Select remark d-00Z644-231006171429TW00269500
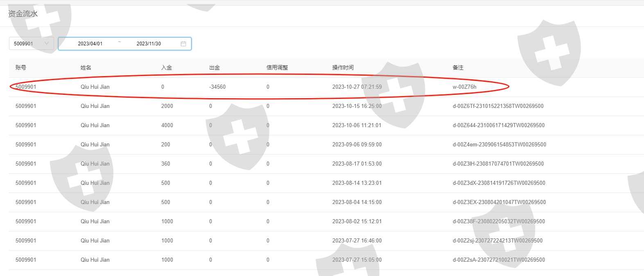The image size is (644, 276). click(x=498, y=125)
